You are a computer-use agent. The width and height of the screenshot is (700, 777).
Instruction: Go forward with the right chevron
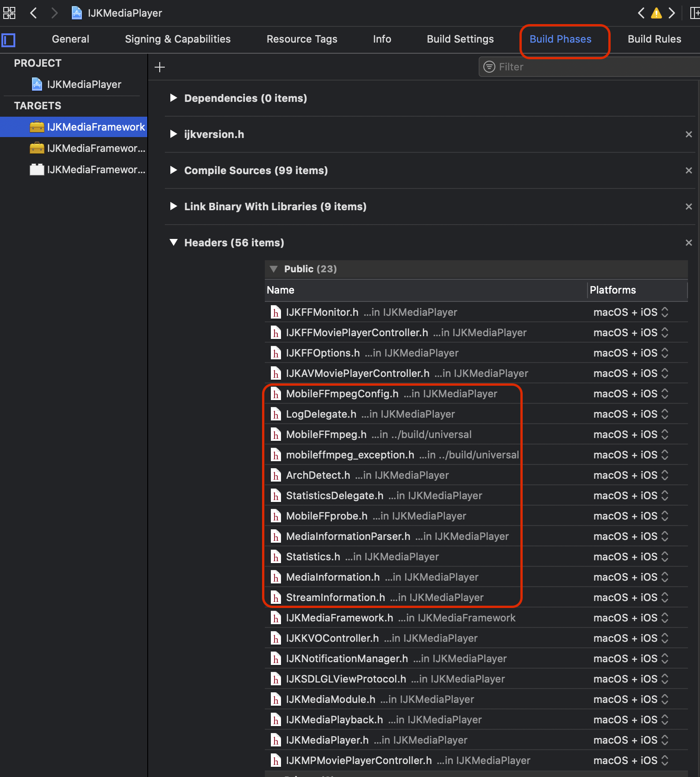coord(54,13)
